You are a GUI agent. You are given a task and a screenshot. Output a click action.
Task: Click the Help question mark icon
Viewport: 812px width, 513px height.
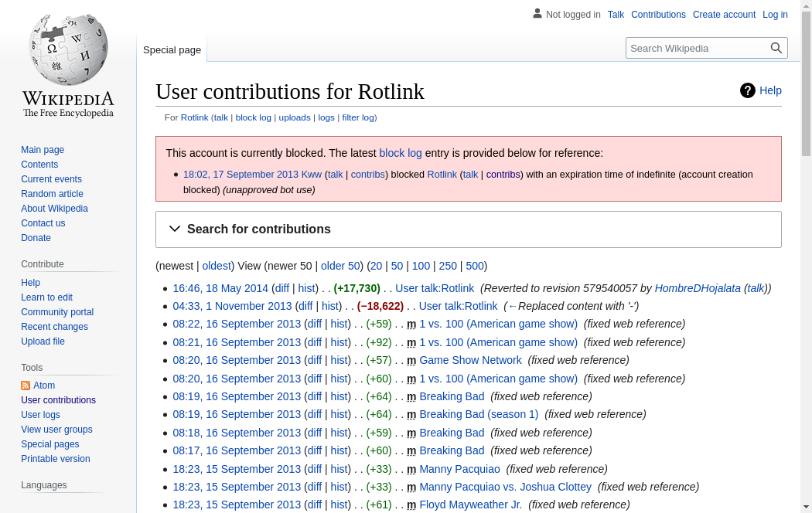pyautogui.click(x=747, y=90)
